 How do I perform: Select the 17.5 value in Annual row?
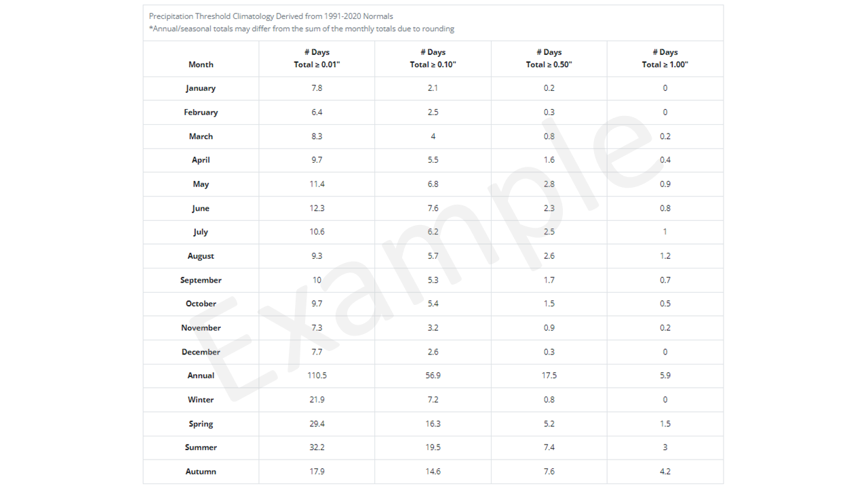click(x=549, y=375)
